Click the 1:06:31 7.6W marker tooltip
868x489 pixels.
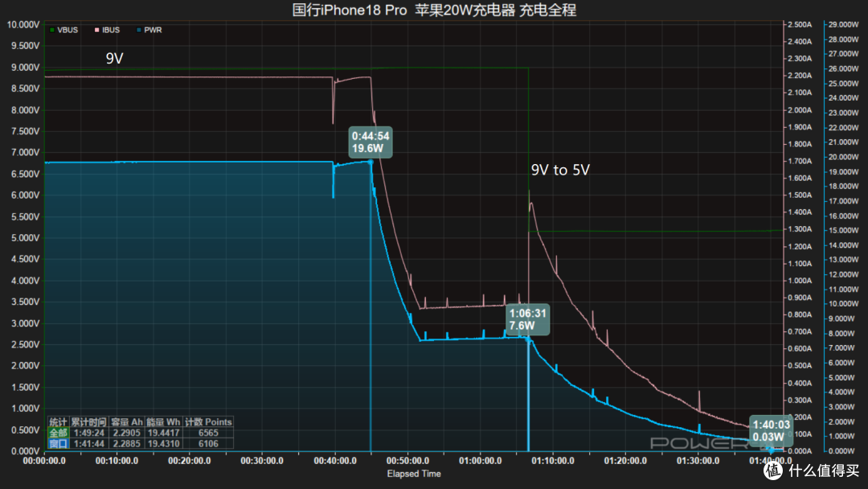(528, 319)
